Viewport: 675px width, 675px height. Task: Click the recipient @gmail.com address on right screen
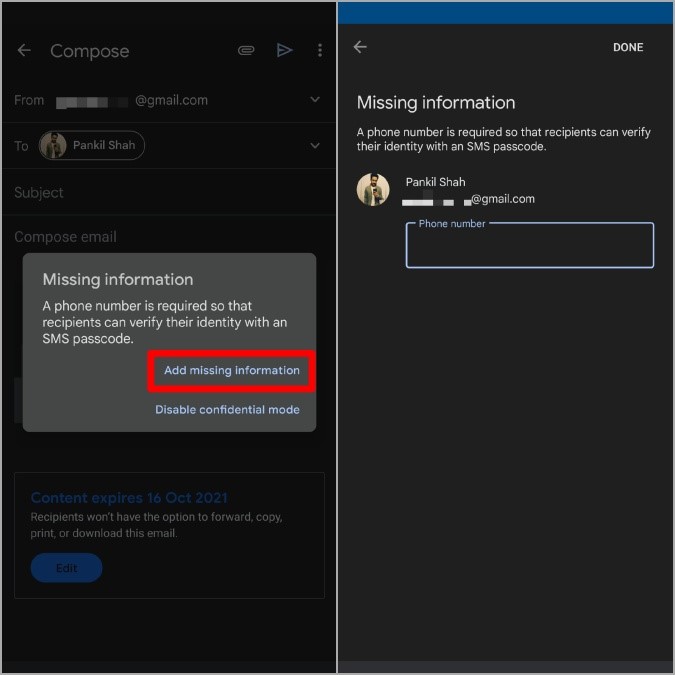[468, 199]
